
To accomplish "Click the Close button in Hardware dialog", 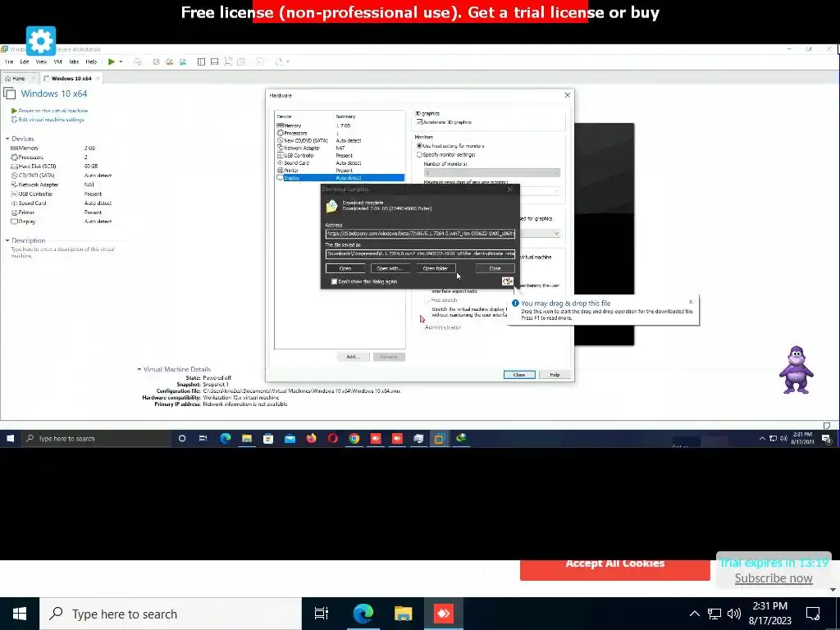I will coord(519,374).
